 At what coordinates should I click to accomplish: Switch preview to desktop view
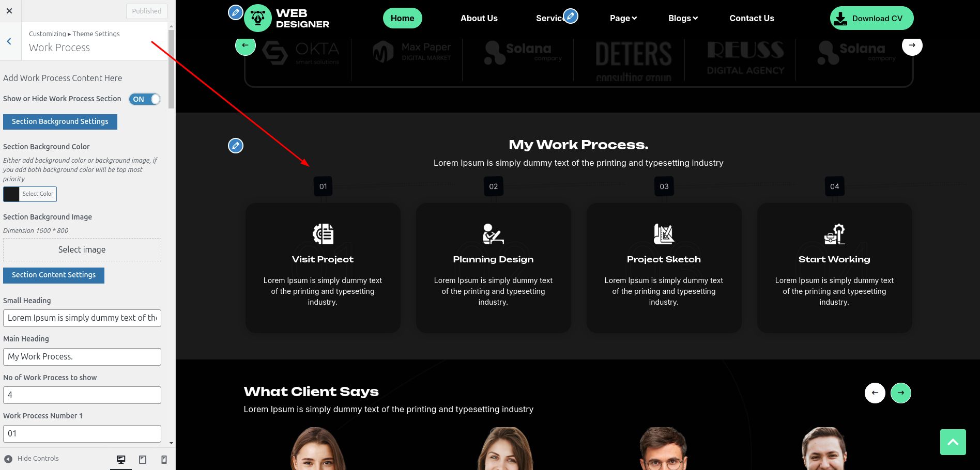click(121, 458)
